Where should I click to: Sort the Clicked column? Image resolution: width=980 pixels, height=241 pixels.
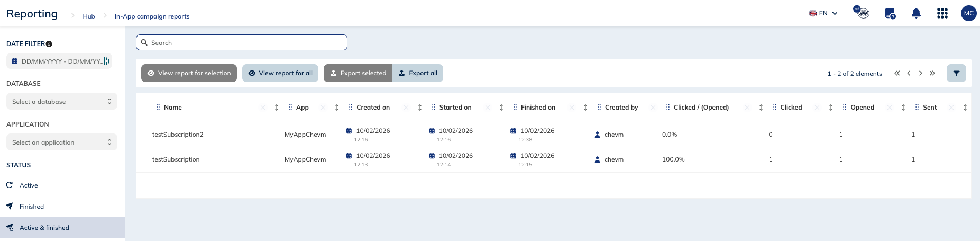click(831, 108)
